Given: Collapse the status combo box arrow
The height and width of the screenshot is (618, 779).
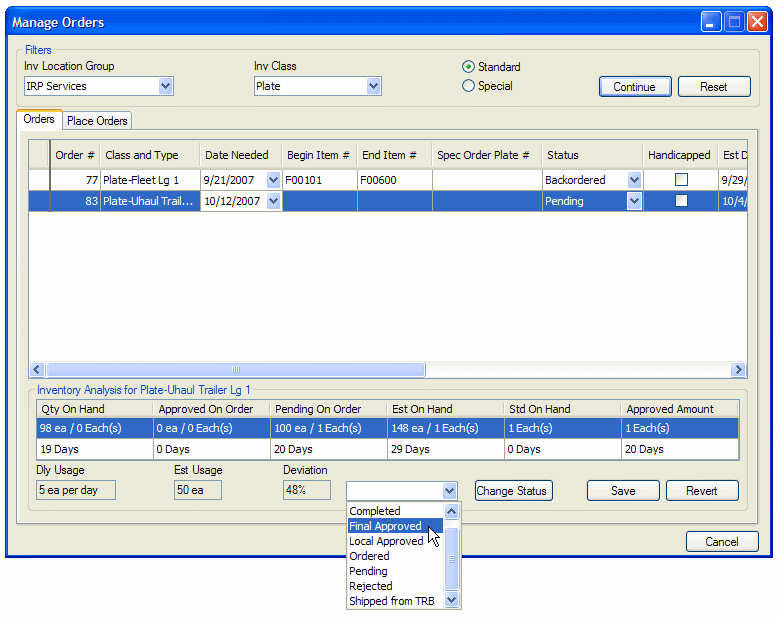Looking at the screenshot, I should coord(449,491).
